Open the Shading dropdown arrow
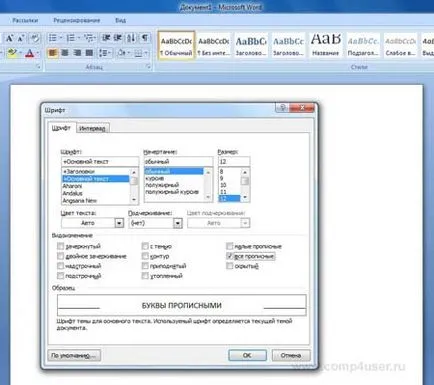 click(129, 53)
